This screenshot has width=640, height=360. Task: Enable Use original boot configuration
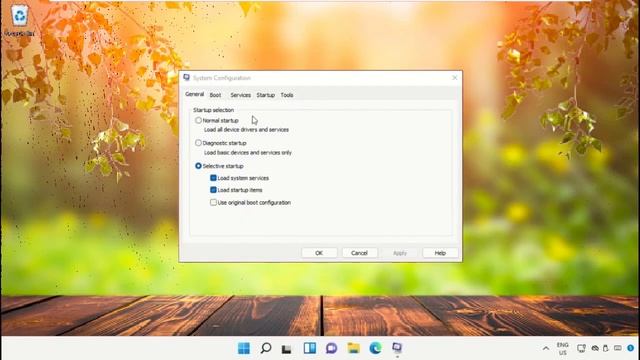tap(213, 202)
